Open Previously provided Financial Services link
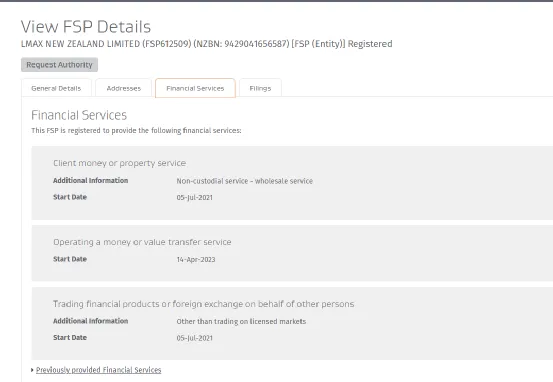 point(98,370)
